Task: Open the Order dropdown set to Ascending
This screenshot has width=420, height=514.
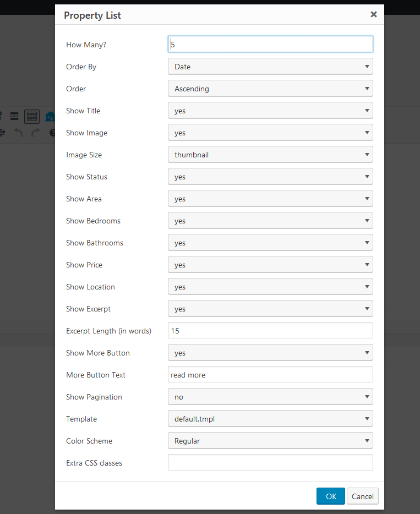Action: click(x=270, y=88)
